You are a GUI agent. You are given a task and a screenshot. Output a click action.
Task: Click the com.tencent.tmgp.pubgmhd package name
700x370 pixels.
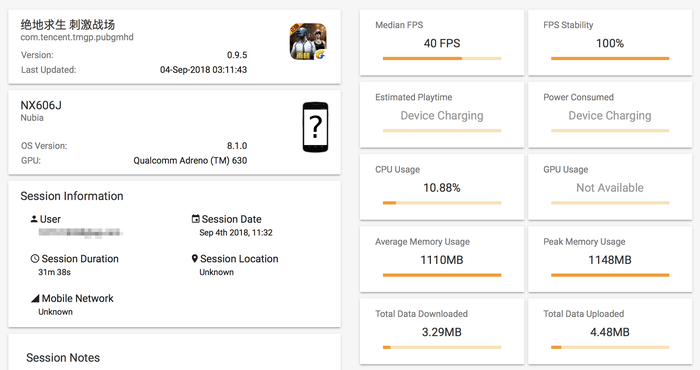[77, 37]
